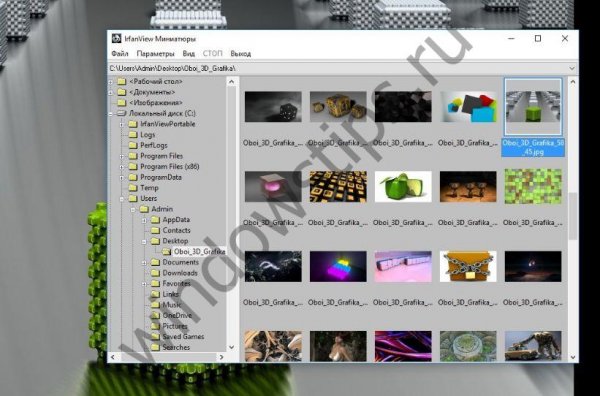Click the thumbnail pane scroll-down arrow

[x=572, y=357]
